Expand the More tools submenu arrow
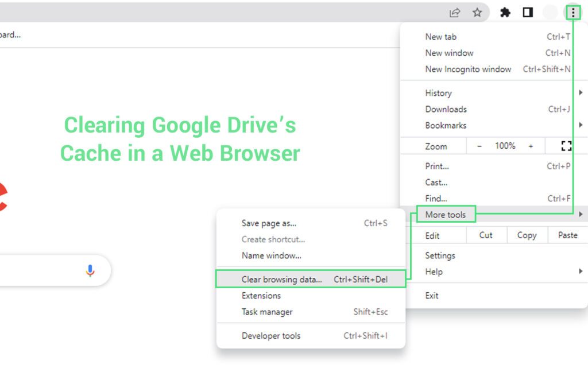This screenshot has height=372, width=588. point(581,214)
